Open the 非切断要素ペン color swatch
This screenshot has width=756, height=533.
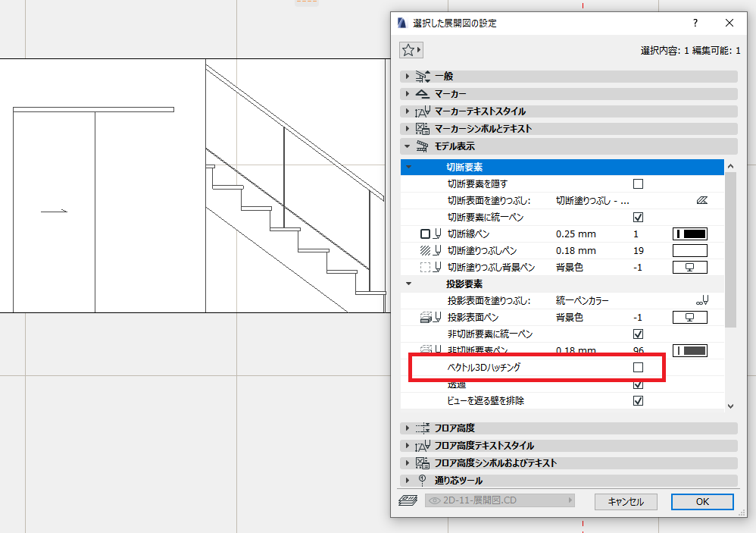point(690,351)
